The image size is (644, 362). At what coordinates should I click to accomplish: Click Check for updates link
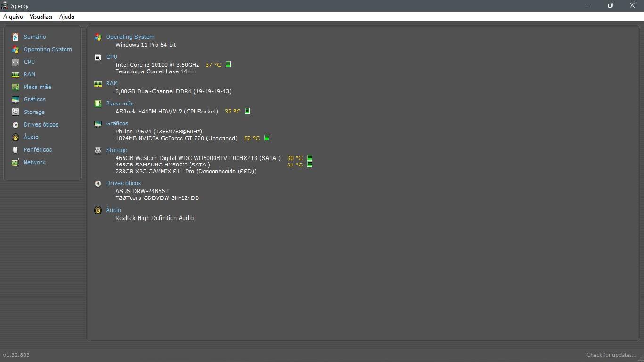[611, 355]
